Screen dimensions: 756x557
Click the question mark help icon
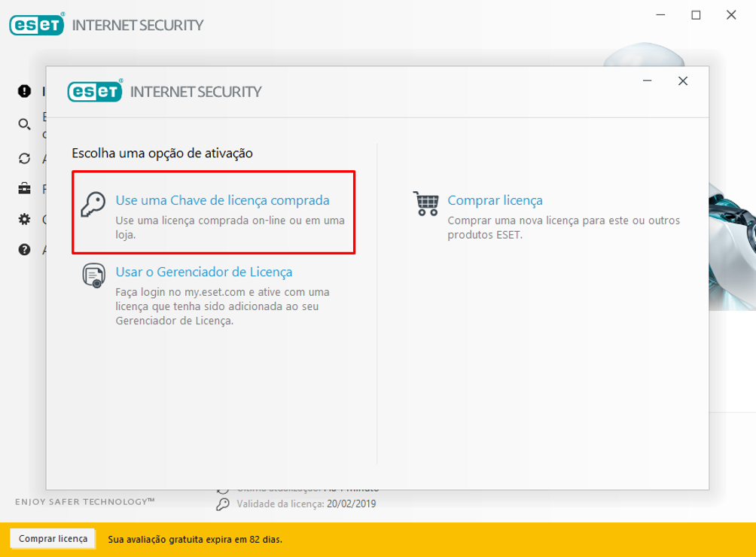(x=25, y=249)
